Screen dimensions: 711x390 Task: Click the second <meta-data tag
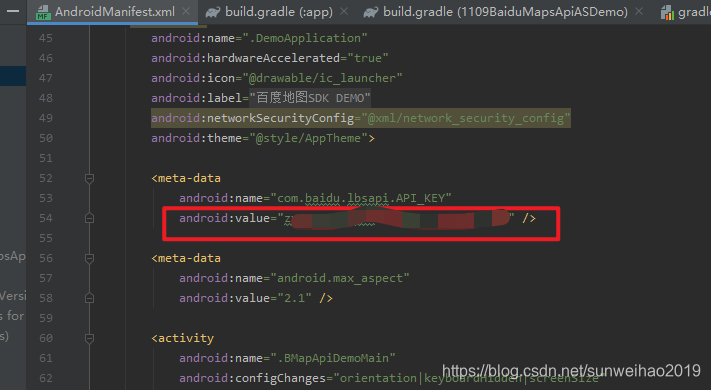(x=186, y=258)
